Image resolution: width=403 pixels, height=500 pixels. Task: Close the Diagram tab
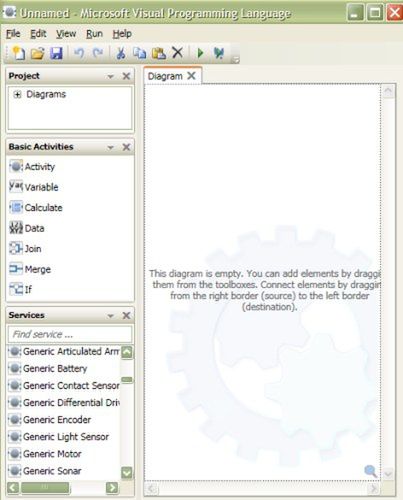(191, 76)
